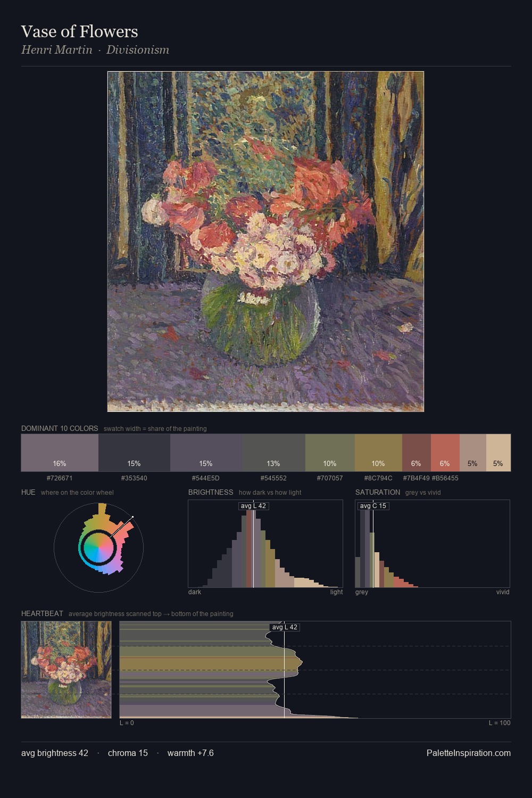Click the SATURATION section heading
The image size is (532, 798).
pos(378,492)
